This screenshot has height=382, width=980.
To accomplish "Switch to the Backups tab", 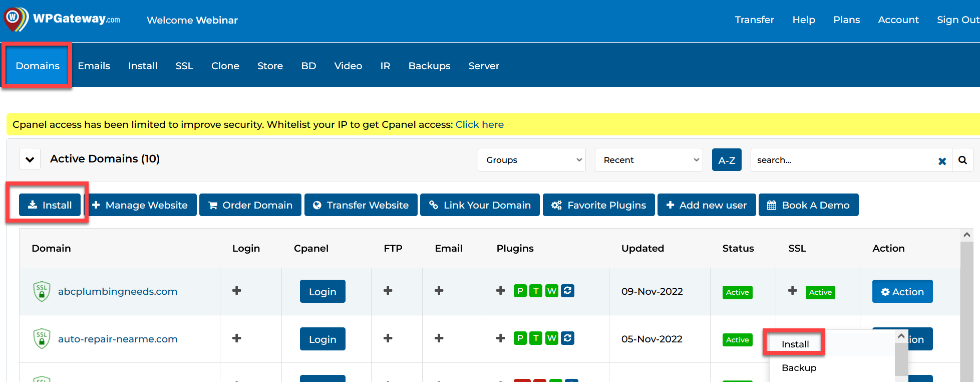I will (x=429, y=66).
